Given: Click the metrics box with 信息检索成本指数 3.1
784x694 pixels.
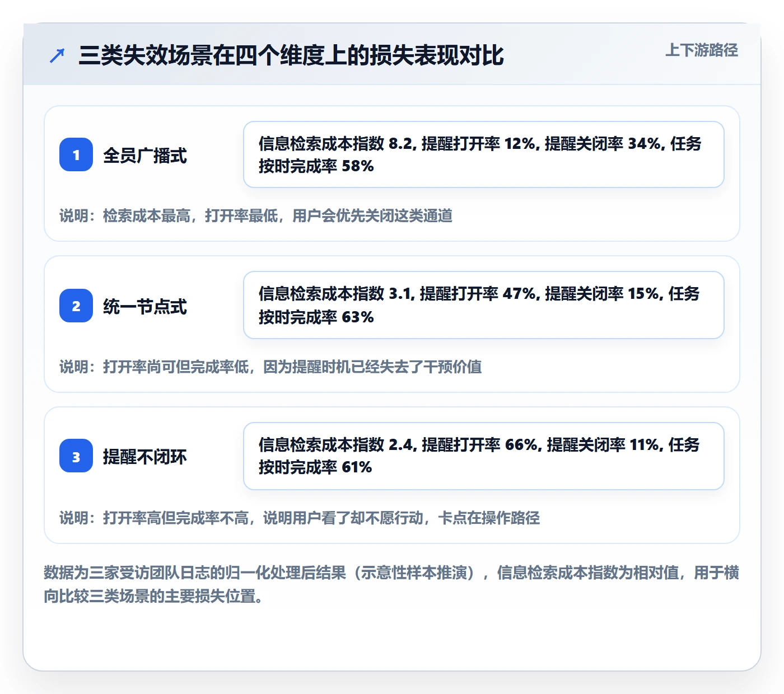Looking at the screenshot, I should (484, 305).
